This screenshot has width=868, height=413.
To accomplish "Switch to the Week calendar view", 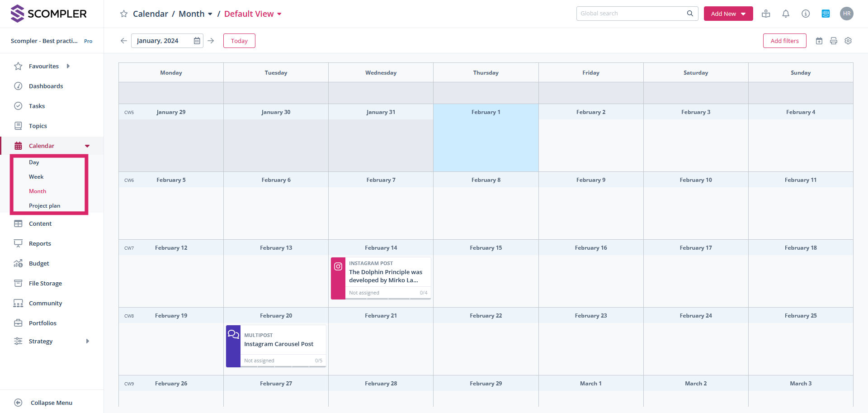I will coord(36,177).
